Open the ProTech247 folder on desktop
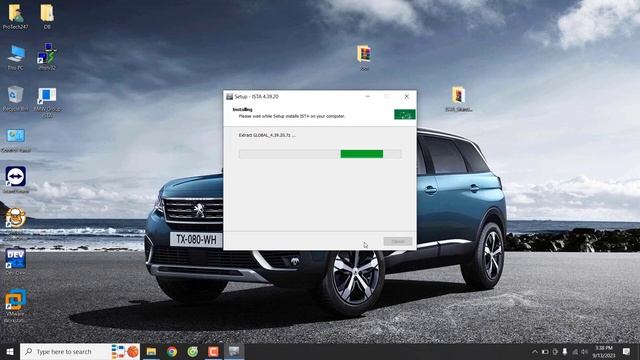The height and width of the screenshot is (360, 640). 16,16
